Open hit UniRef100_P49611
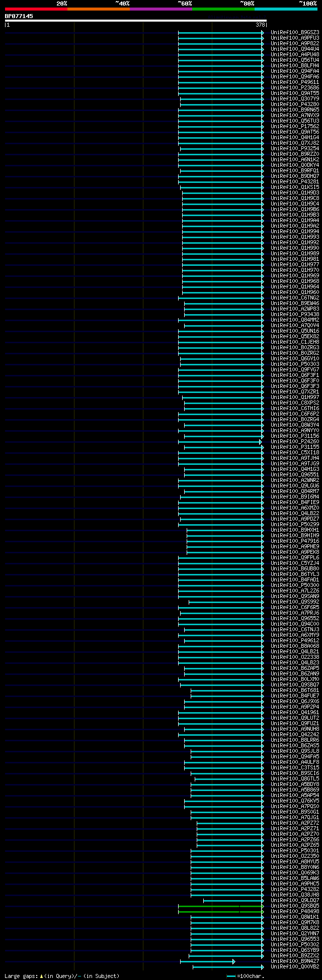The width and height of the screenshot is (322, 980). 295,82
